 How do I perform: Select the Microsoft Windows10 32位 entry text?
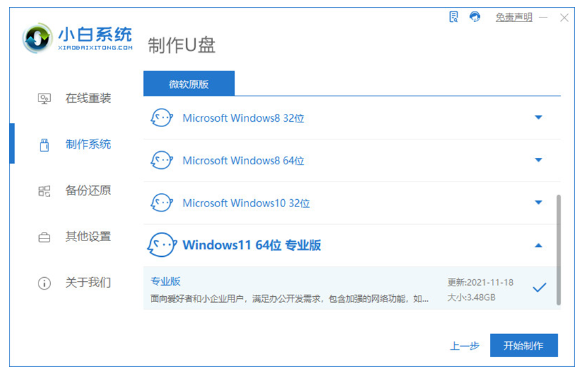pos(246,203)
